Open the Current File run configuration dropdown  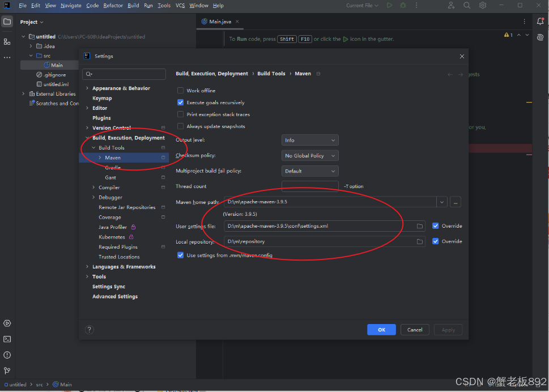coord(363,5)
